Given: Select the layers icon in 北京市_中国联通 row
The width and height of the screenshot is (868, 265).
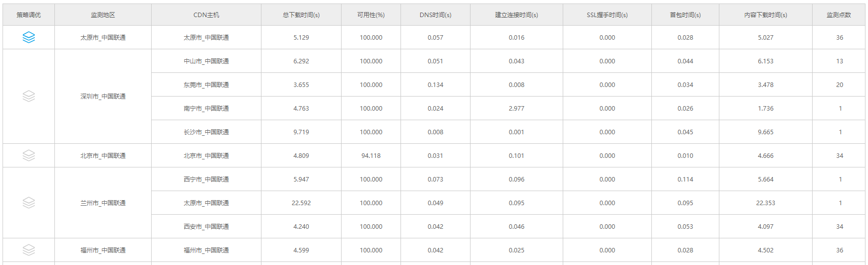Looking at the screenshot, I should click(29, 155).
